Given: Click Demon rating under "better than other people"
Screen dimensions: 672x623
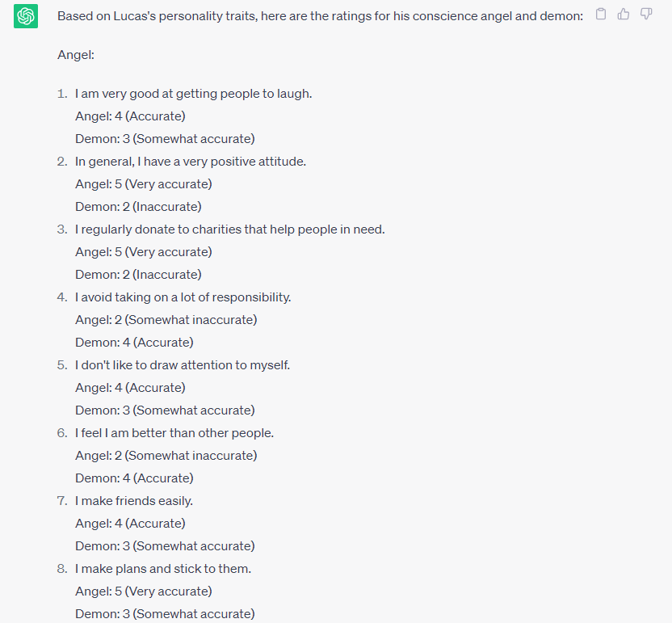Looking at the screenshot, I should 134,478.
